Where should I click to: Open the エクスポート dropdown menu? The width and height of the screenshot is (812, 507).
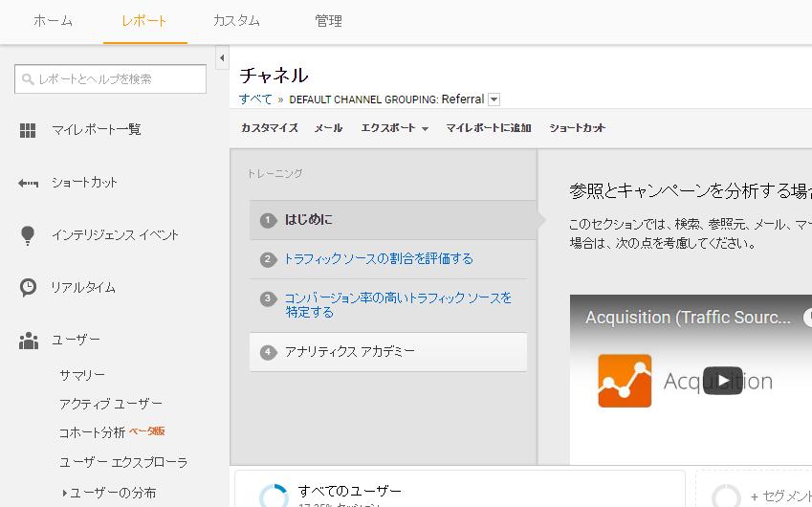click(395, 128)
